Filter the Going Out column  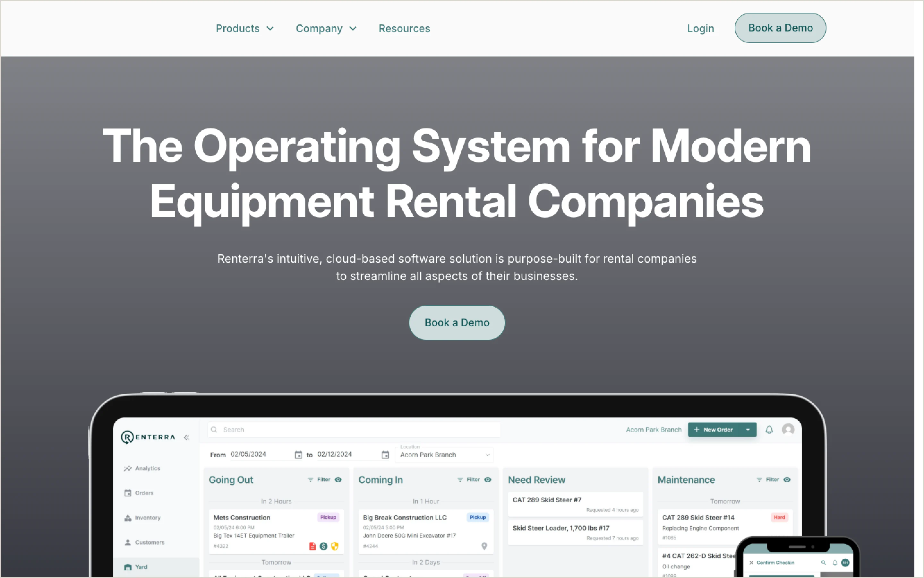(x=319, y=479)
